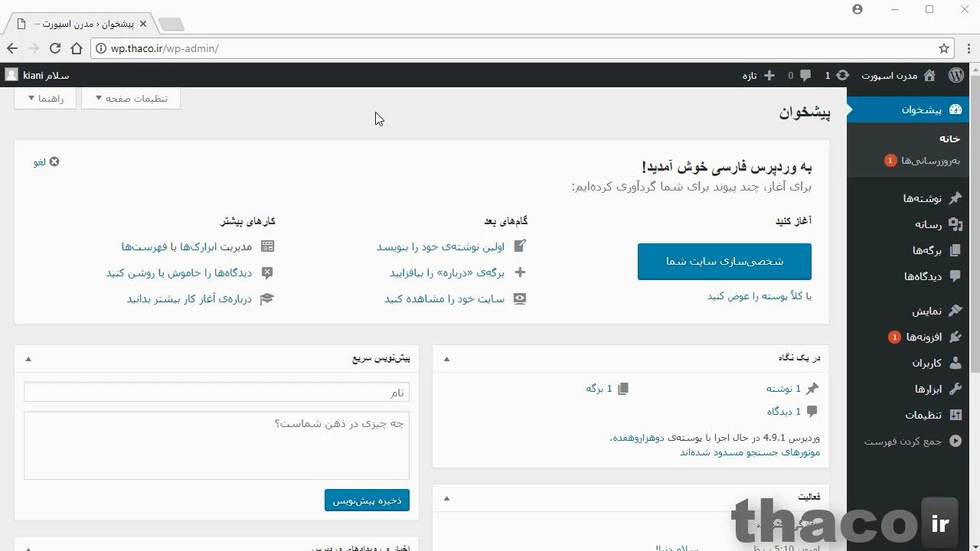Click the شخصی‌سازی سایت شما button
This screenshot has height=551, width=980.
tap(724, 262)
